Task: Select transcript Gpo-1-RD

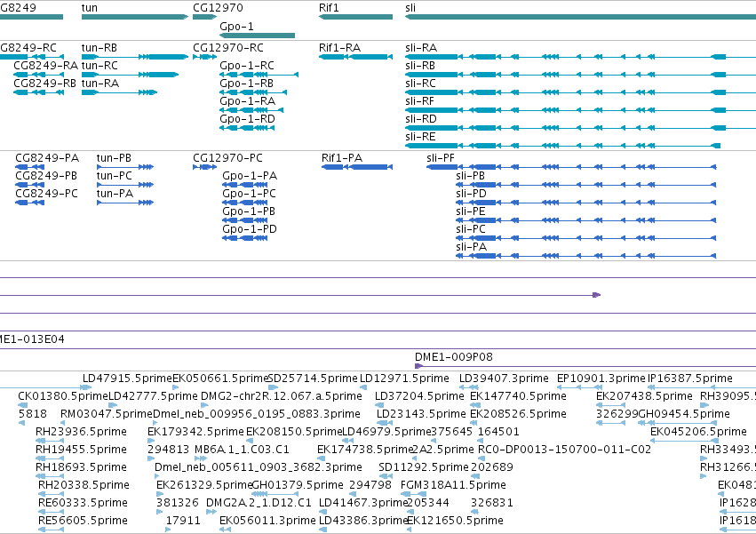Action: click(247, 128)
